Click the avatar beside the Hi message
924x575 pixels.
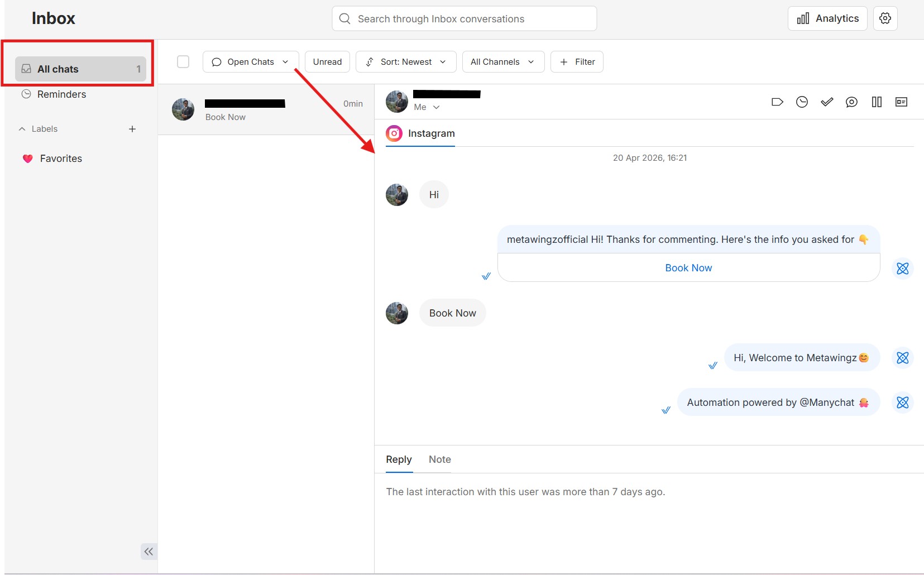click(x=397, y=195)
